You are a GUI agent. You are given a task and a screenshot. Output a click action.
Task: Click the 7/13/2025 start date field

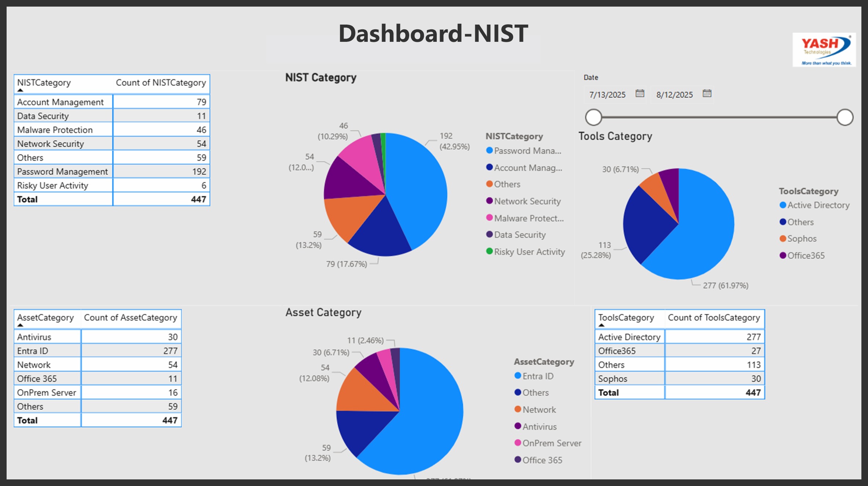point(607,95)
